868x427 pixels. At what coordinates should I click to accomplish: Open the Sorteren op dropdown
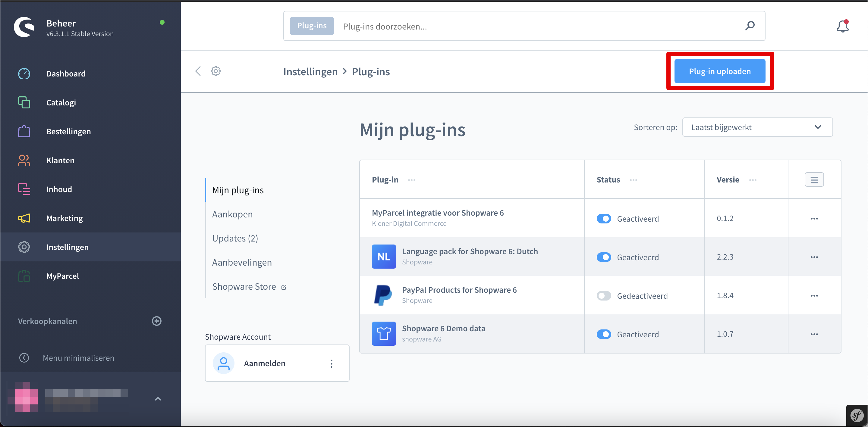click(757, 127)
